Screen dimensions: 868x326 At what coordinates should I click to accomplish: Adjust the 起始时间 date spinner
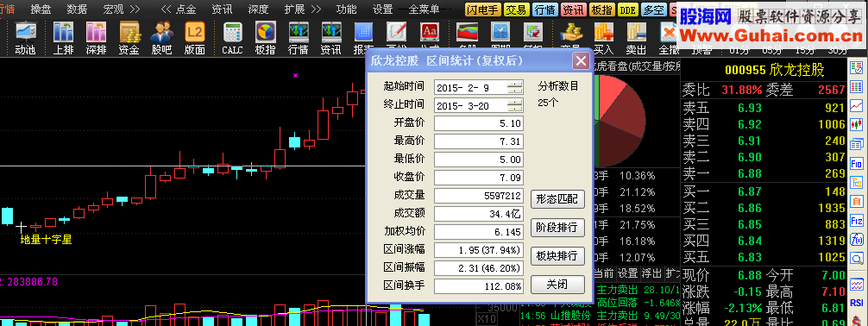pos(515,87)
